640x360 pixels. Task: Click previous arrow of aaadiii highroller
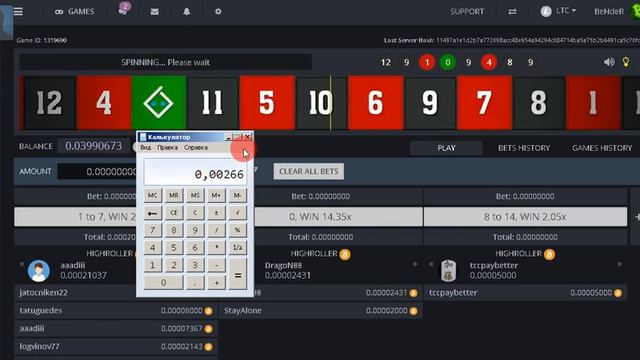coord(22,264)
